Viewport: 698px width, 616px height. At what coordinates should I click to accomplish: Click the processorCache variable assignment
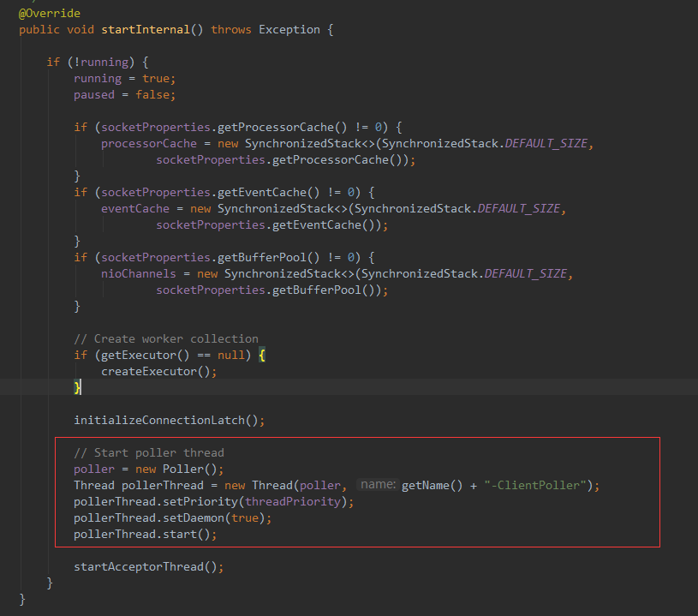149,144
